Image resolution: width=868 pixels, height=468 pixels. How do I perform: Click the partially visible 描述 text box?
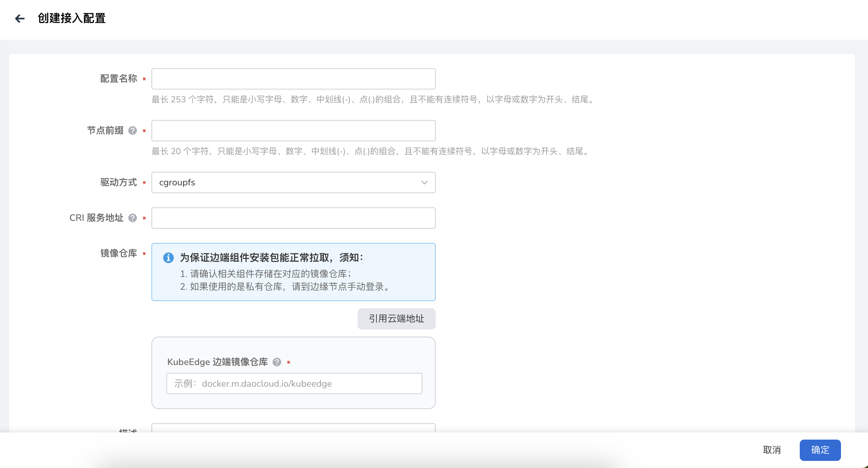coord(293,428)
